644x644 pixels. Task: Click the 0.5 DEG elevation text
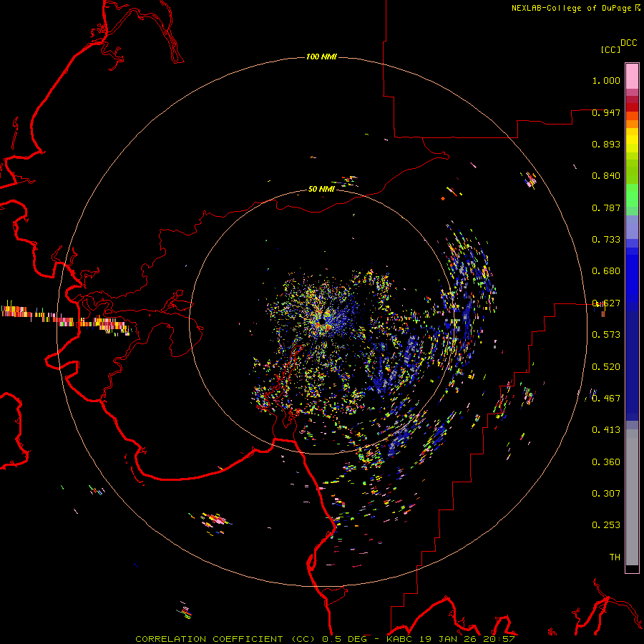tap(344, 639)
